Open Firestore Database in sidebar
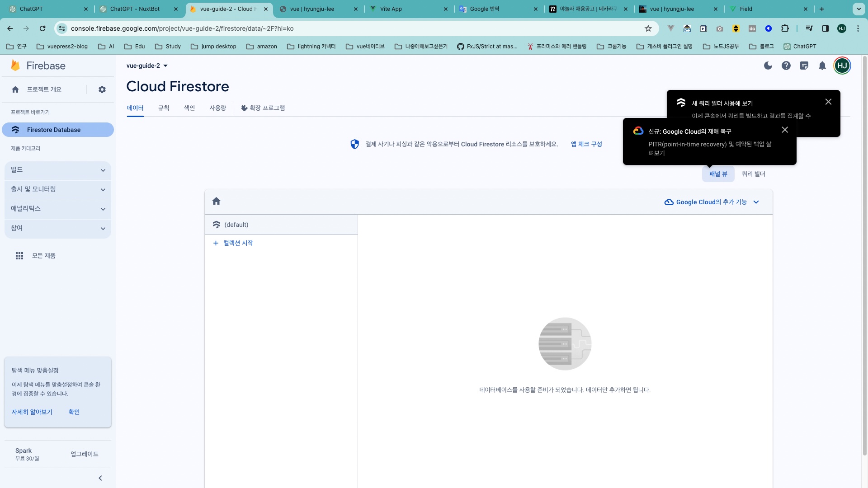The width and height of the screenshot is (868, 488). (58, 130)
